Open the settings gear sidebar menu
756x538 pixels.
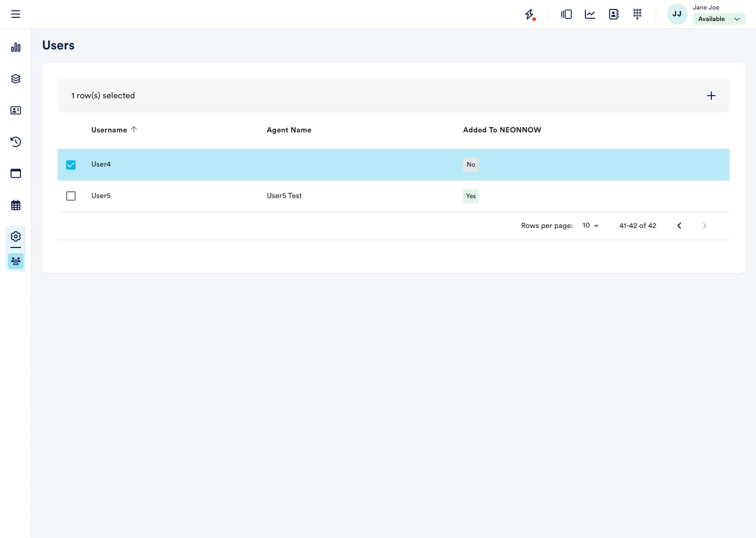point(16,236)
